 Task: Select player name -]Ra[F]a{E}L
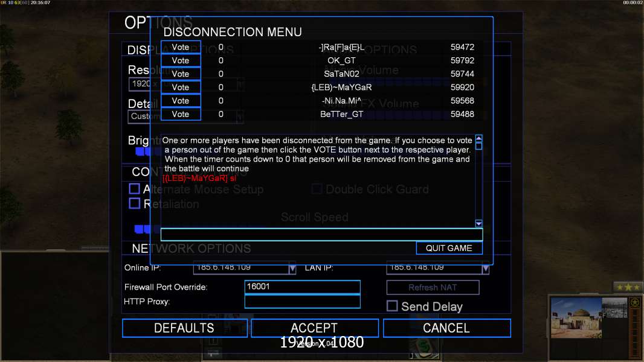341,47
